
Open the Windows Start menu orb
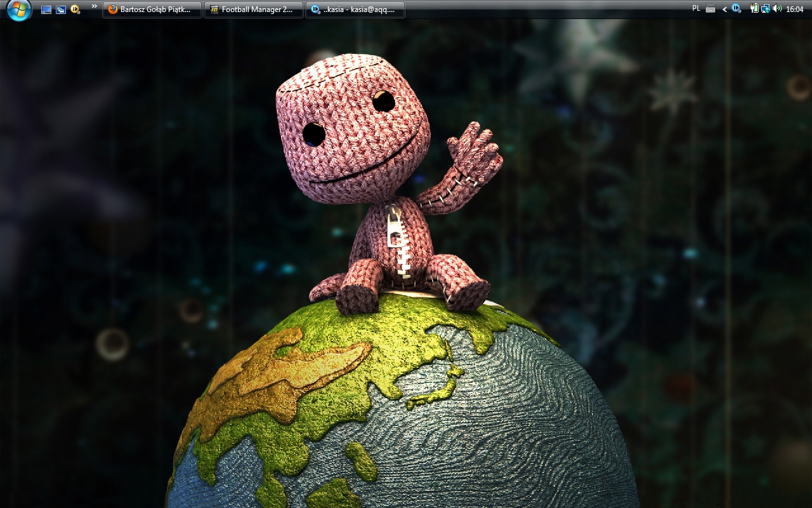point(19,10)
